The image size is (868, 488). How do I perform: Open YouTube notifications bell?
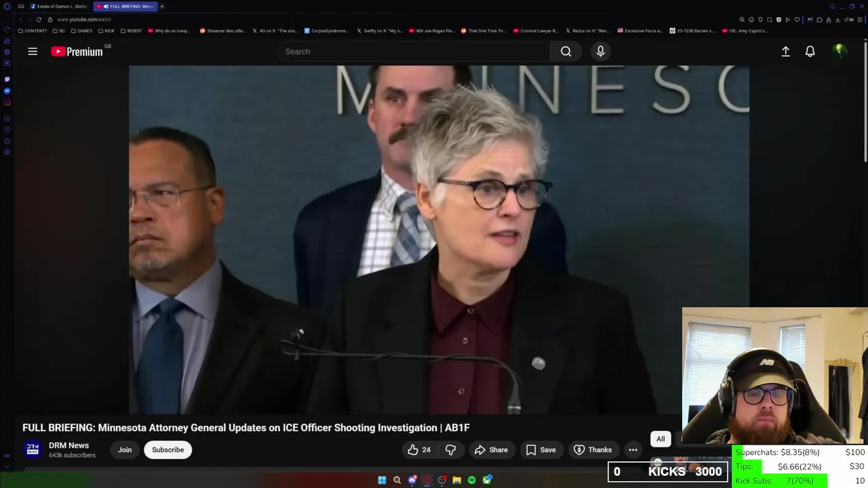pyautogui.click(x=810, y=52)
